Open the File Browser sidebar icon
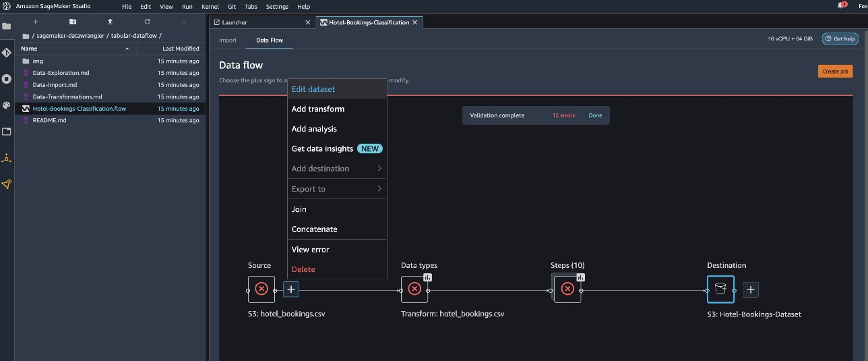The height and width of the screenshot is (361, 868). coord(6,26)
